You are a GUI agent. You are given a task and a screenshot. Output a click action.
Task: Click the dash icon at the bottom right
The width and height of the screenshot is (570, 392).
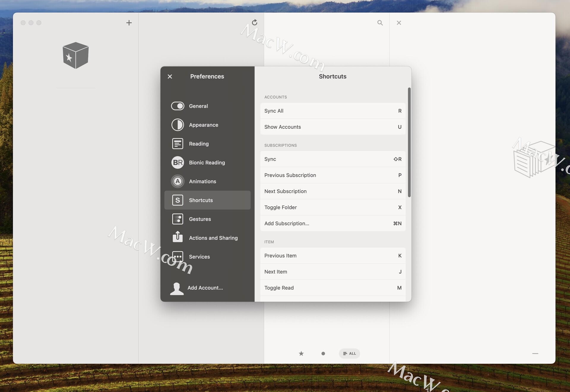[535, 353]
